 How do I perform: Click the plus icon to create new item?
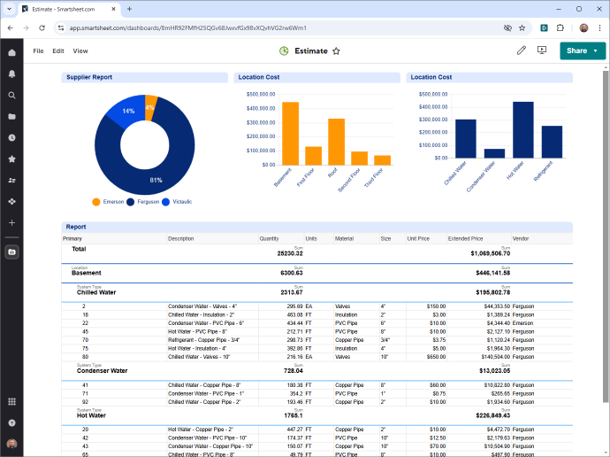point(12,222)
